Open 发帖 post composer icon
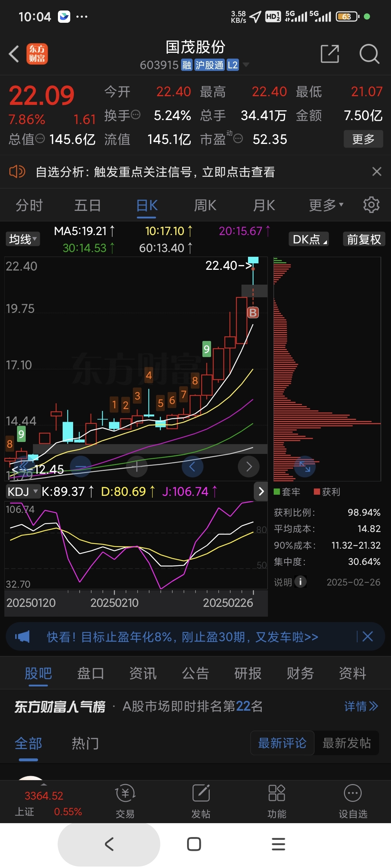Image resolution: width=391 pixels, height=868 pixels. point(201,801)
